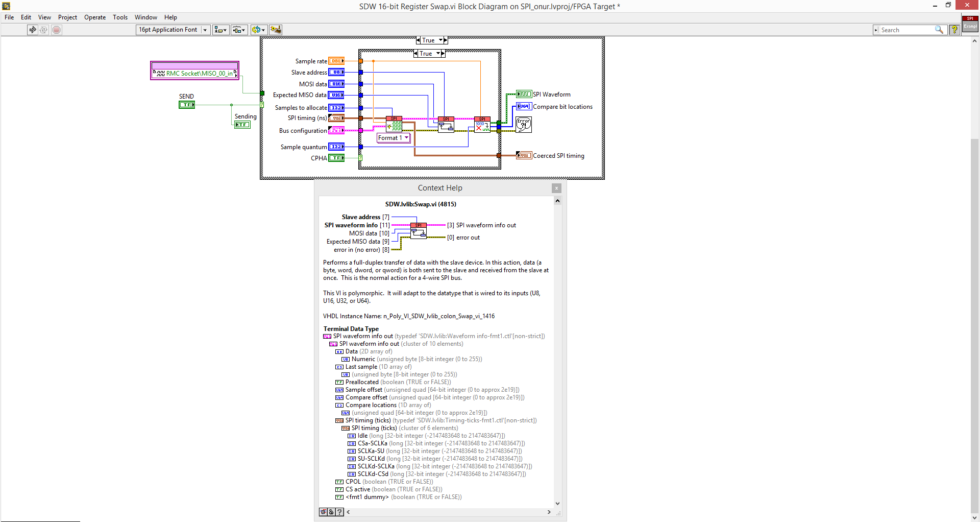Viewport: 980px width, 522px height.
Task: Toggle Show Optional Terminals in Context Help
Action: (323, 512)
